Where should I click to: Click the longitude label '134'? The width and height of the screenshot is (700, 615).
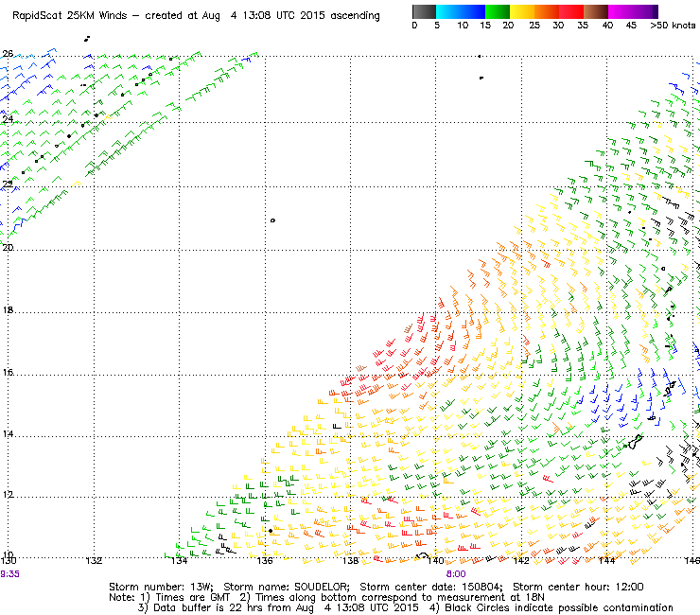click(179, 561)
